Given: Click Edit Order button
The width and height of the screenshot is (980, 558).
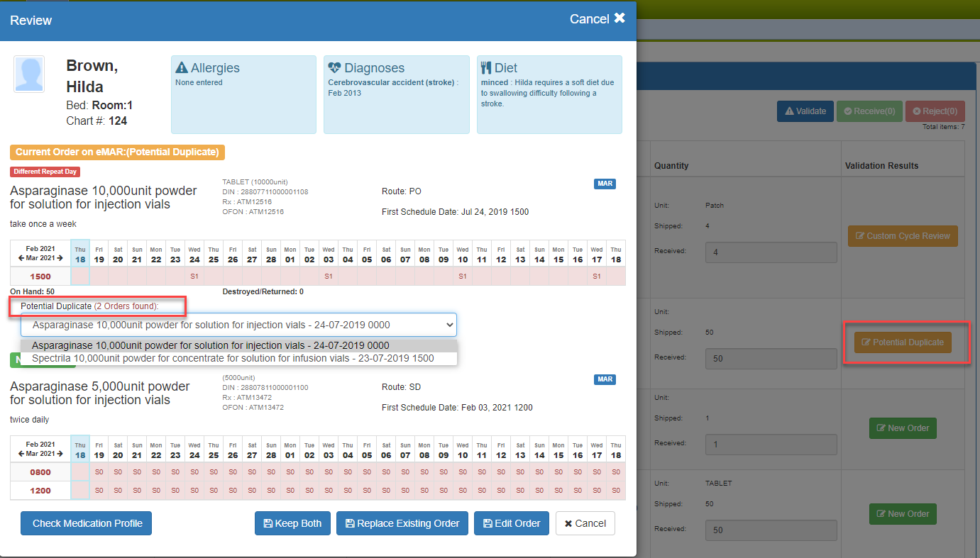Looking at the screenshot, I should coord(511,523).
